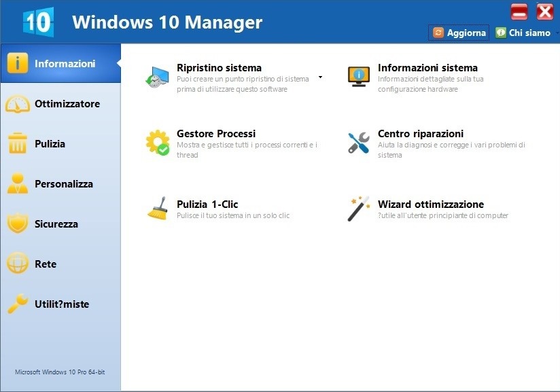Click the Gestore Processi gear icon

click(158, 143)
